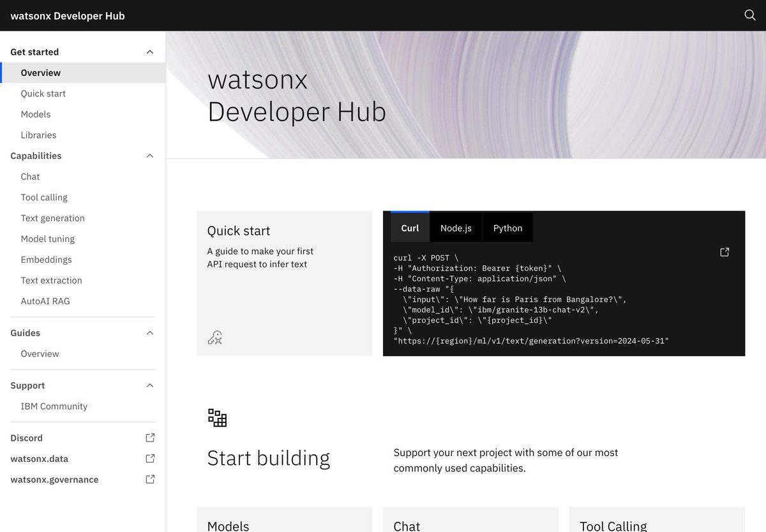Click 'A guide to make your first' description
The height and width of the screenshot is (532, 766).
pyautogui.click(x=260, y=251)
